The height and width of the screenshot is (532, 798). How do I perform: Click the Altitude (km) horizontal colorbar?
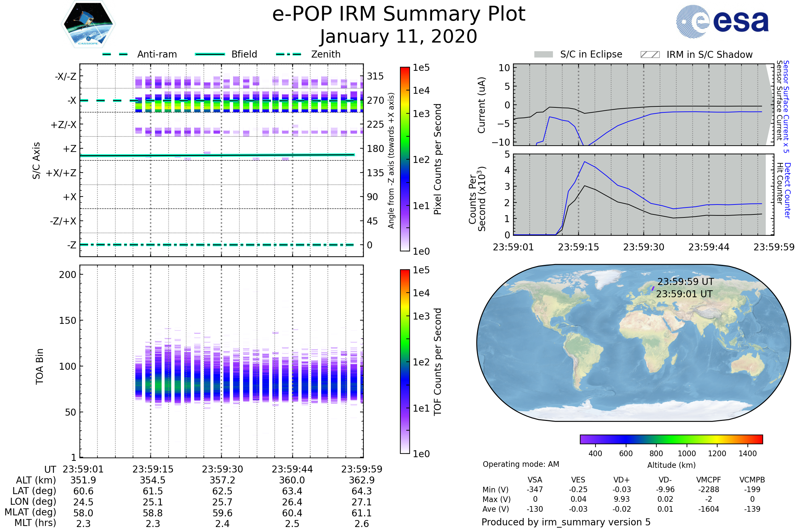point(671,439)
